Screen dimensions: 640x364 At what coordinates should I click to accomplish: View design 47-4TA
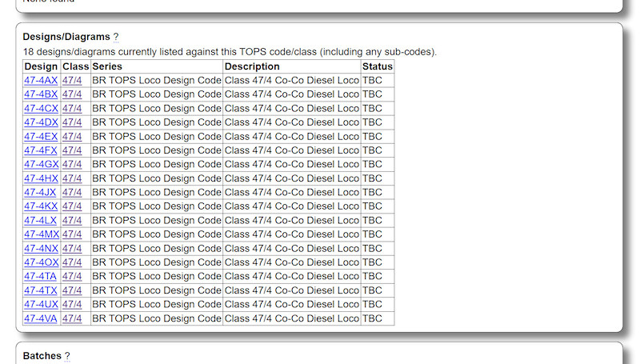click(x=40, y=276)
